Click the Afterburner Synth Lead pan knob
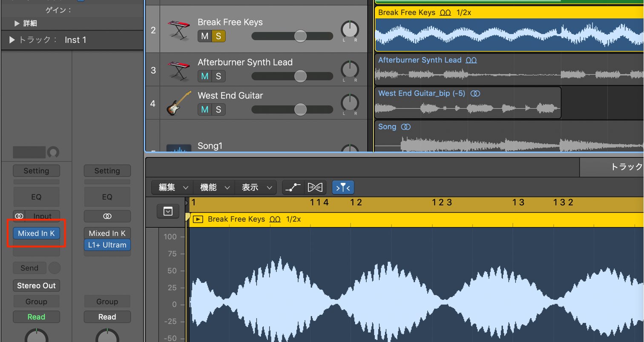Viewport: 644px width, 342px height. [x=350, y=70]
